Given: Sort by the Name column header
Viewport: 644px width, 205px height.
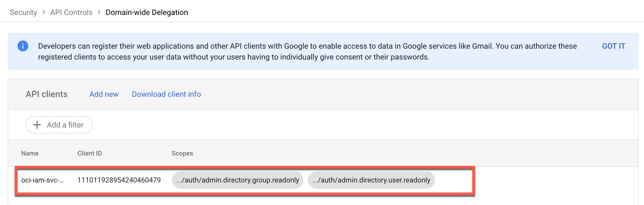Looking at the screenshot, I should [x=30, y=153].
